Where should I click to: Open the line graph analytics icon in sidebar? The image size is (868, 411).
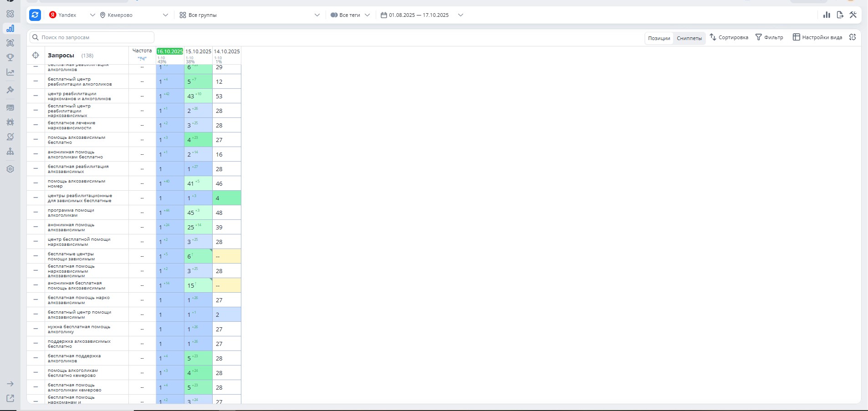pyautogui.click(x=10, y=72)
